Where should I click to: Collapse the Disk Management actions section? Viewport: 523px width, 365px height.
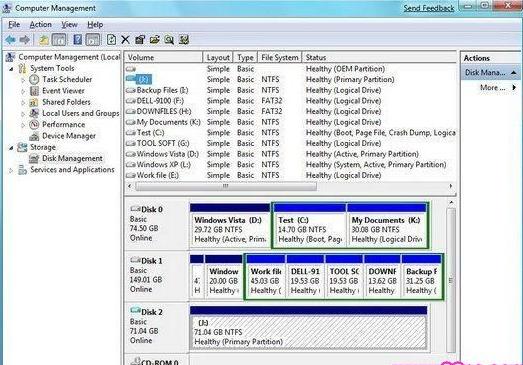click(514, 72)
